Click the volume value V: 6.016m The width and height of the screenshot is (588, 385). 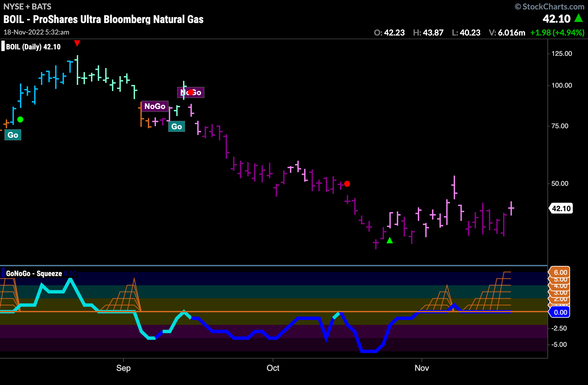507,32
